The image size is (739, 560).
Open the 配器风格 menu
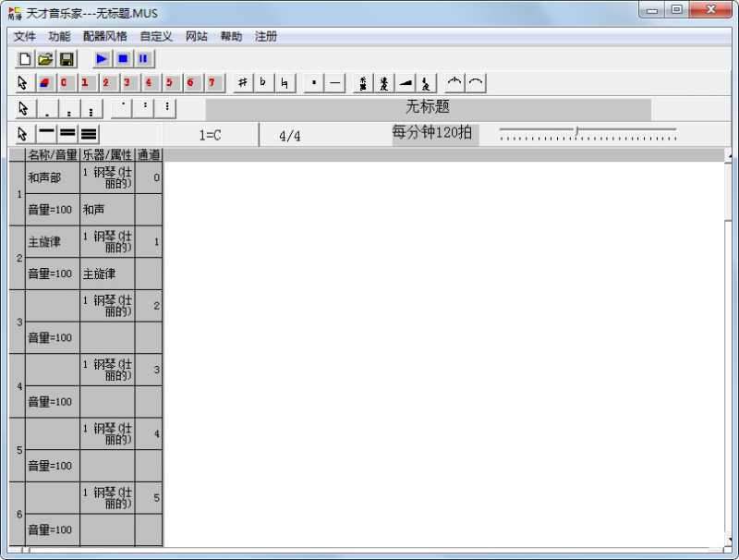(x=104, y=36)
